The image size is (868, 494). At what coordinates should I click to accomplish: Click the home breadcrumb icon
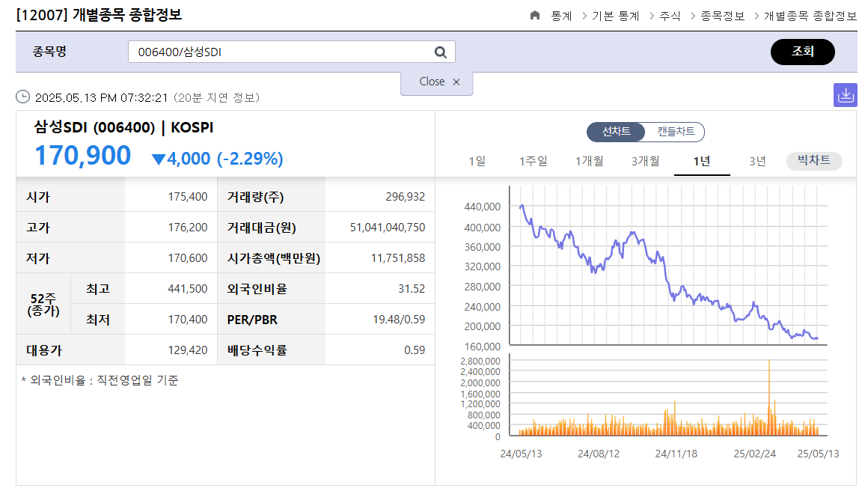click(x=534, y=15)
